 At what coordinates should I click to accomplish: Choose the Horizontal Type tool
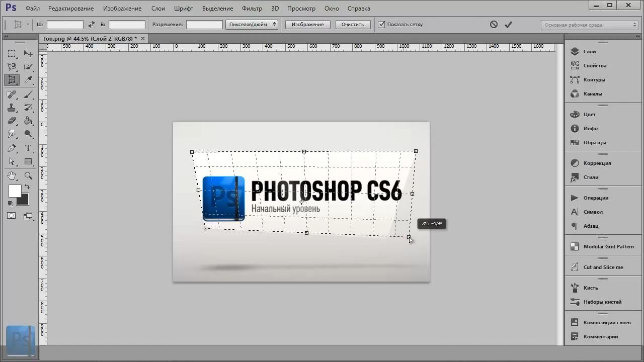pos(28,148)
